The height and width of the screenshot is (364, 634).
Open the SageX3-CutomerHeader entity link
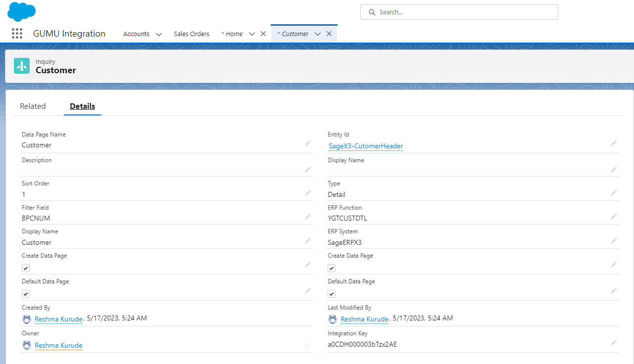(x=366, y=146)
